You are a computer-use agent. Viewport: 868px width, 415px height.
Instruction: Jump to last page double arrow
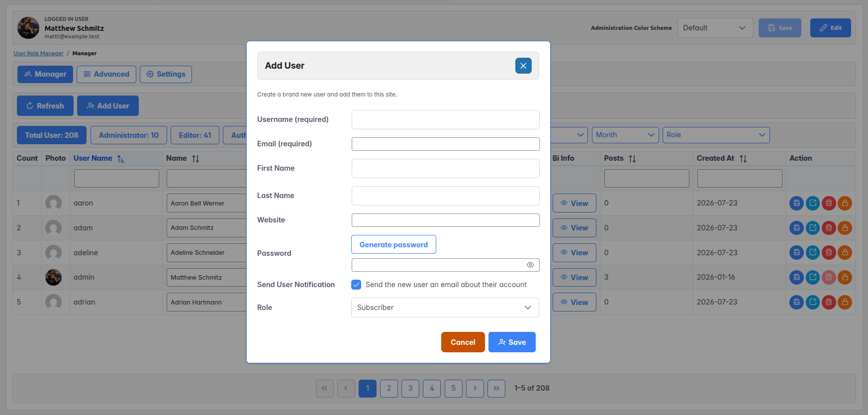click(496, 388)
